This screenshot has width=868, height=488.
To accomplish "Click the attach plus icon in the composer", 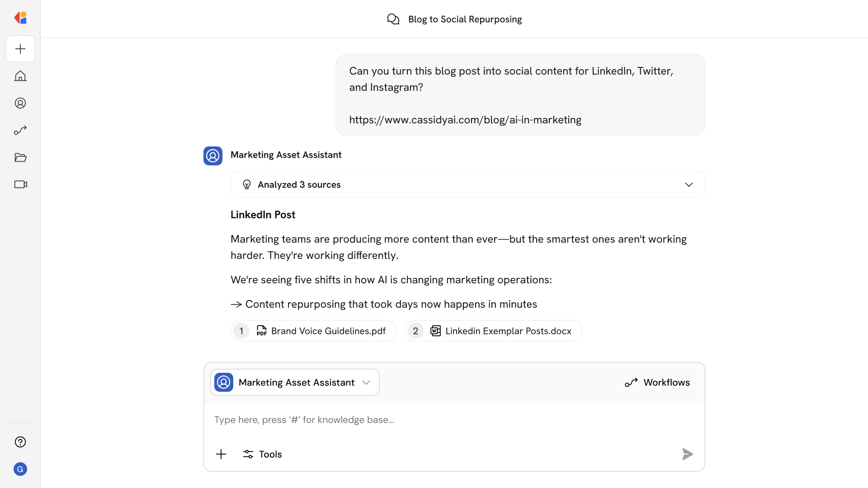I will (221, 454).
